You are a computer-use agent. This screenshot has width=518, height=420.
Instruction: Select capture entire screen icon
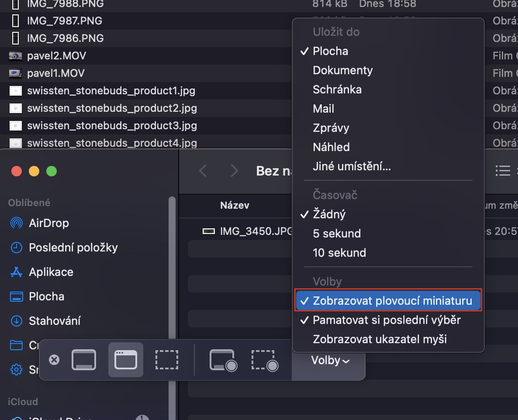(84, 360)
